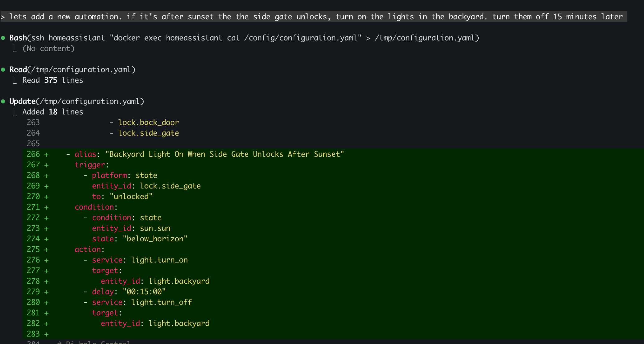Click the green bullet beside the Update command
Screen dimensions: 644x344
pos(3,101)
